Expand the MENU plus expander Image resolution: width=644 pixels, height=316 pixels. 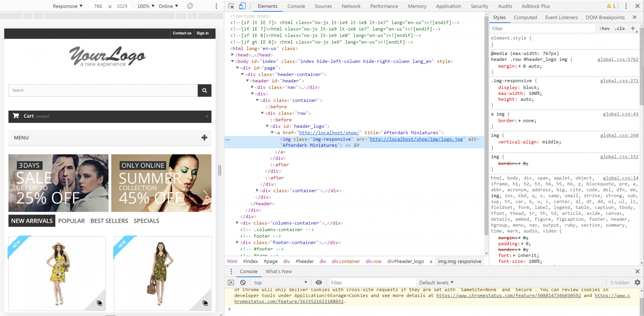coord(204,138)
